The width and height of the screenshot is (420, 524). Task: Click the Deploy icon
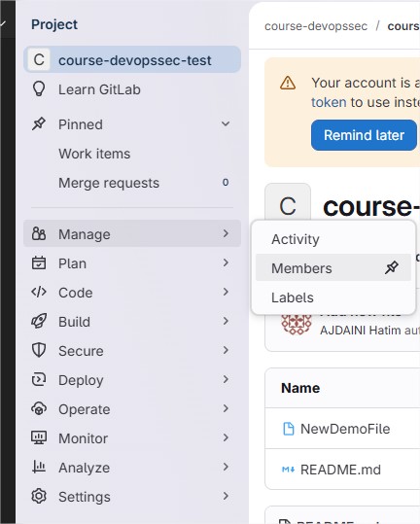tap(39, 379)
